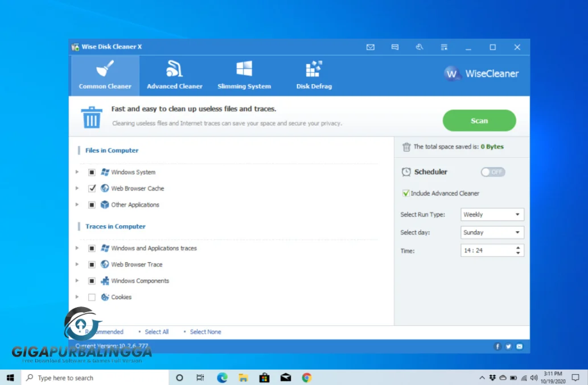Expand the Windows System tree node
Image resolution: width=588 pixels, height=385 pixels.
click(x=77, y=172)
